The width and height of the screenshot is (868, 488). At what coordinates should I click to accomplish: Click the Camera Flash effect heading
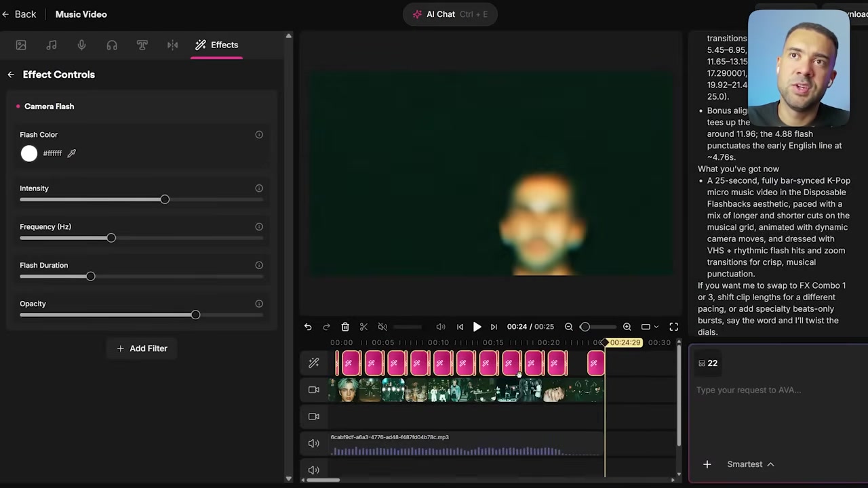tap(49, 106)
